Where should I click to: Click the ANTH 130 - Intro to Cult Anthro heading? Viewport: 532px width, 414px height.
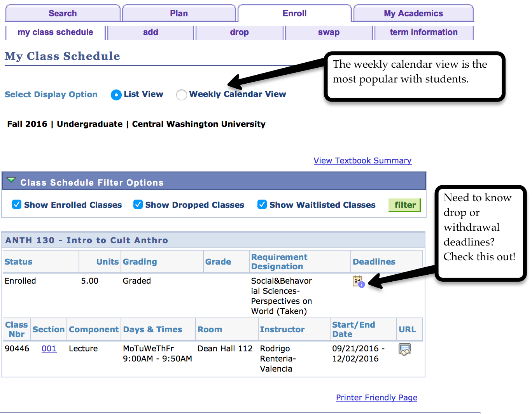click(x=87, y=240)
